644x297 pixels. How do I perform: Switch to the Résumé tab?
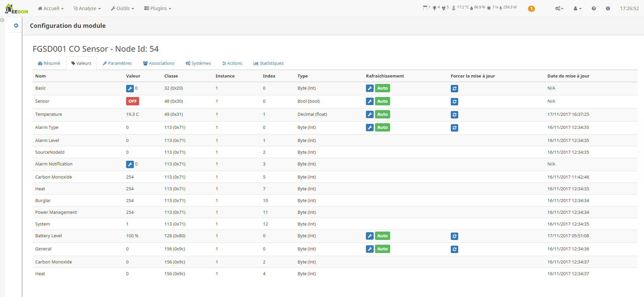[x=49, y=63]
